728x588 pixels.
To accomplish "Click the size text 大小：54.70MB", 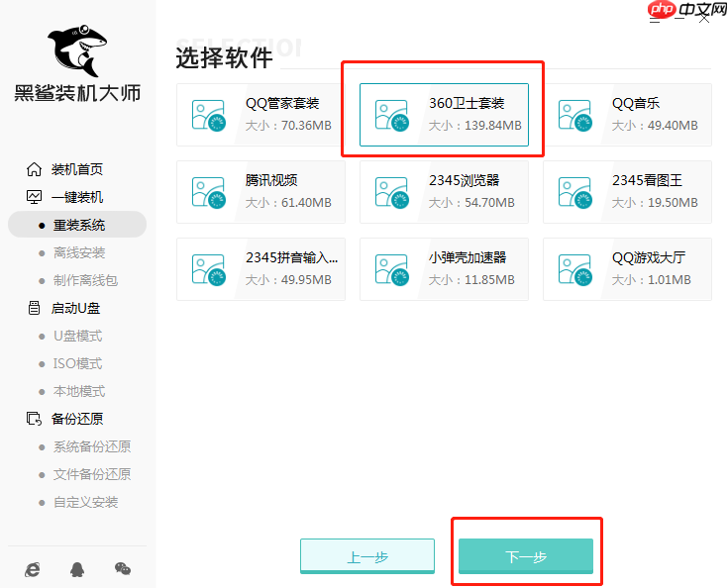I will (471, 202).
